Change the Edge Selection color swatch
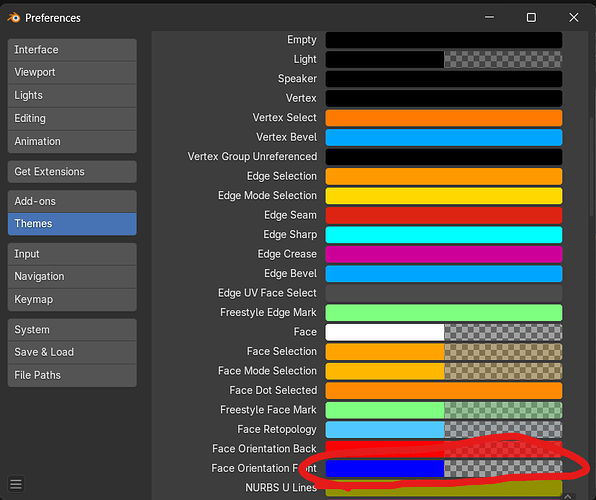This screenshot has width=596, height=500. pyautogui.click(x=444, y=176)
